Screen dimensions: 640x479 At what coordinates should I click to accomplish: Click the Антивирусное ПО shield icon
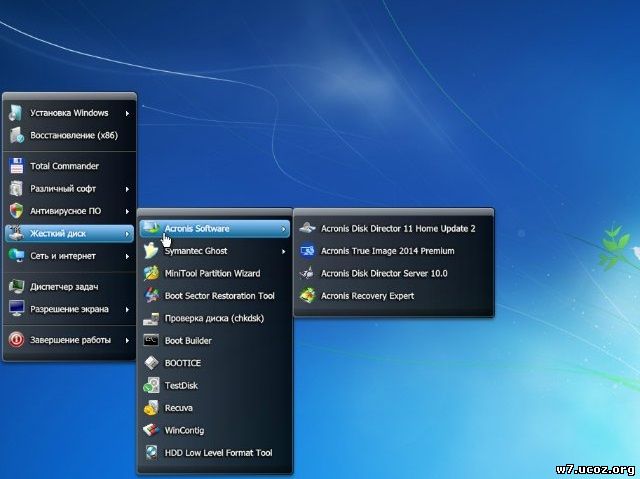point(16,211)
